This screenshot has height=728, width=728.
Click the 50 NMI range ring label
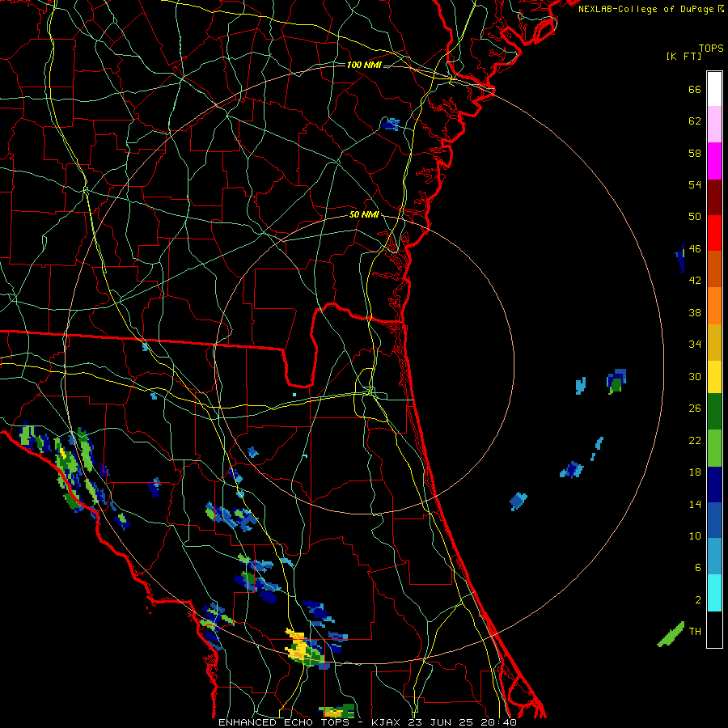point(364,214)
